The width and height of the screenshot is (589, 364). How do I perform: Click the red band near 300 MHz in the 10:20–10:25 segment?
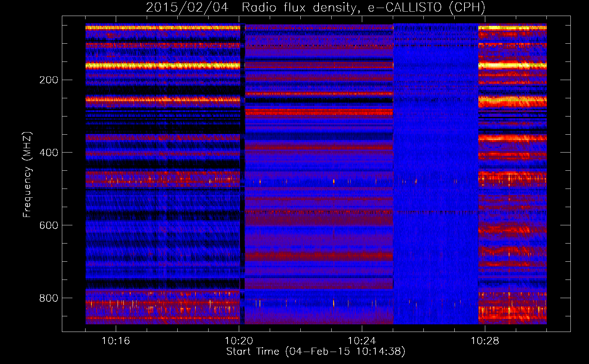pos(319,112)
